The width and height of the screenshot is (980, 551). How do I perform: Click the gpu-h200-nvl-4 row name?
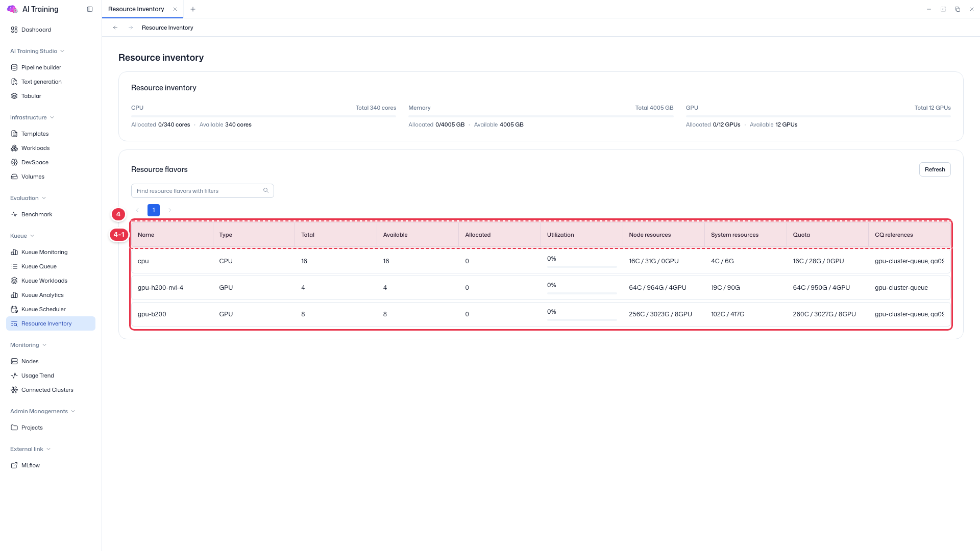[160, 288]
